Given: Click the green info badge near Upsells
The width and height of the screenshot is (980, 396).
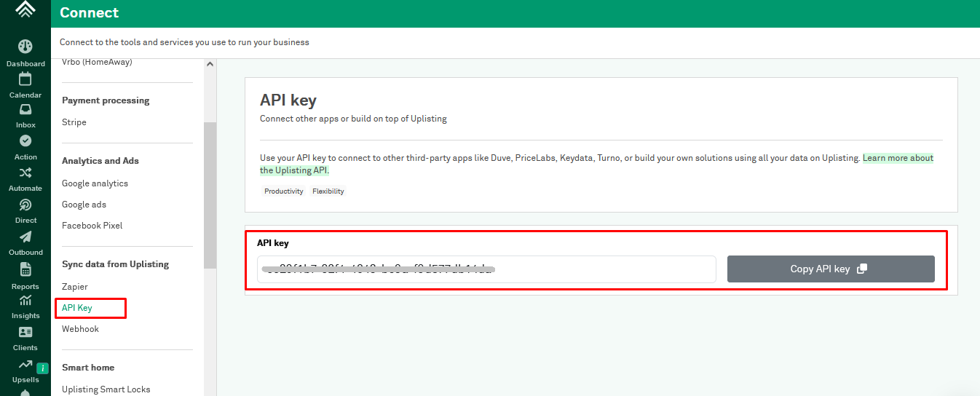Looking at the screenshot, I should [42, 368].
